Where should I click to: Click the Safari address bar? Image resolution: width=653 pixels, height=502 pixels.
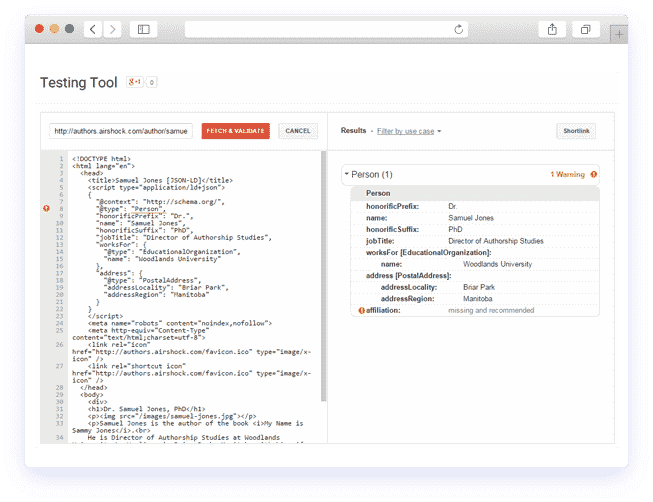[325, 30]
